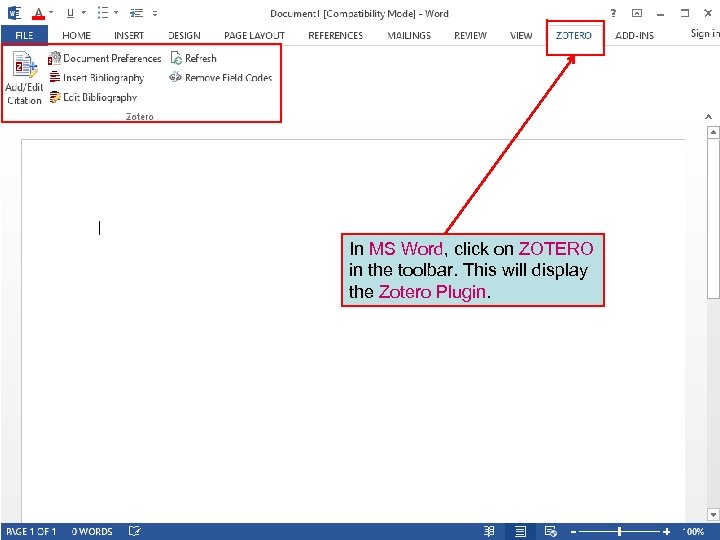Click PAGE 1 OF 1 in the status bar

coord(31,532)
